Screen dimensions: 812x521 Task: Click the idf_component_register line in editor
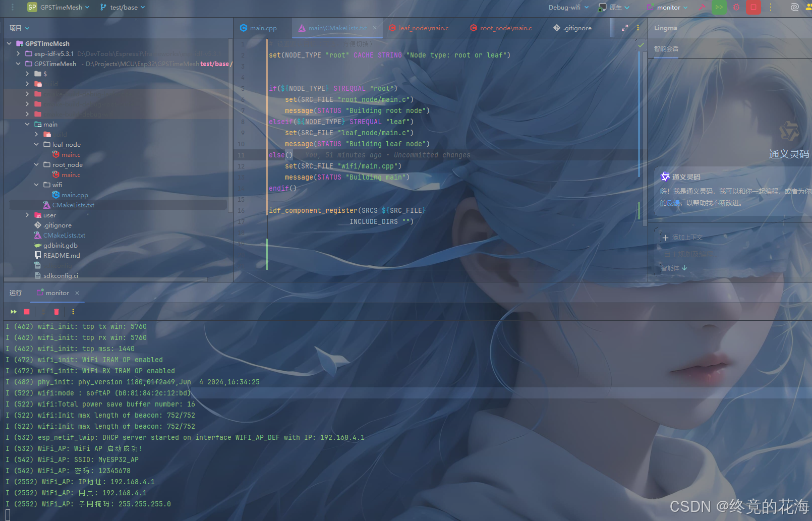click(x=347, y=210)
